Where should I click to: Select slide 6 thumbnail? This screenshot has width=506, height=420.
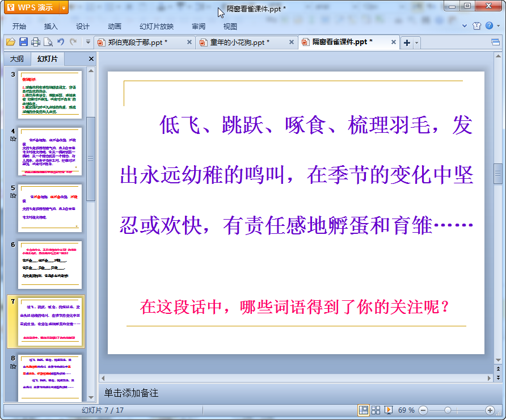pos(50,266)
